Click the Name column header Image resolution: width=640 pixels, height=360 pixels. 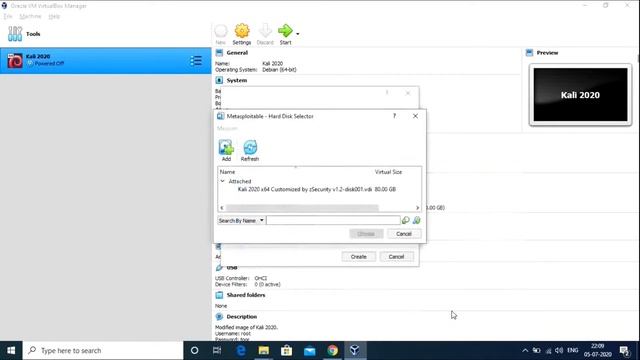227,172
